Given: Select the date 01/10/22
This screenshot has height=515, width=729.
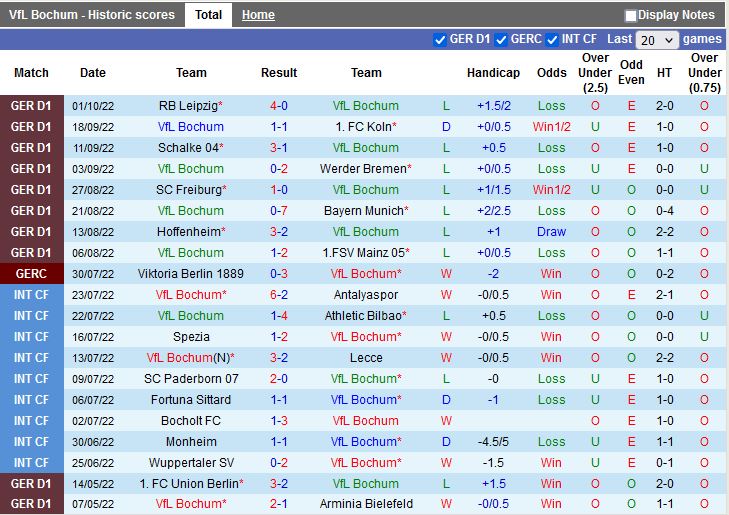Looking at the screenshot, I should pos(93,106).
